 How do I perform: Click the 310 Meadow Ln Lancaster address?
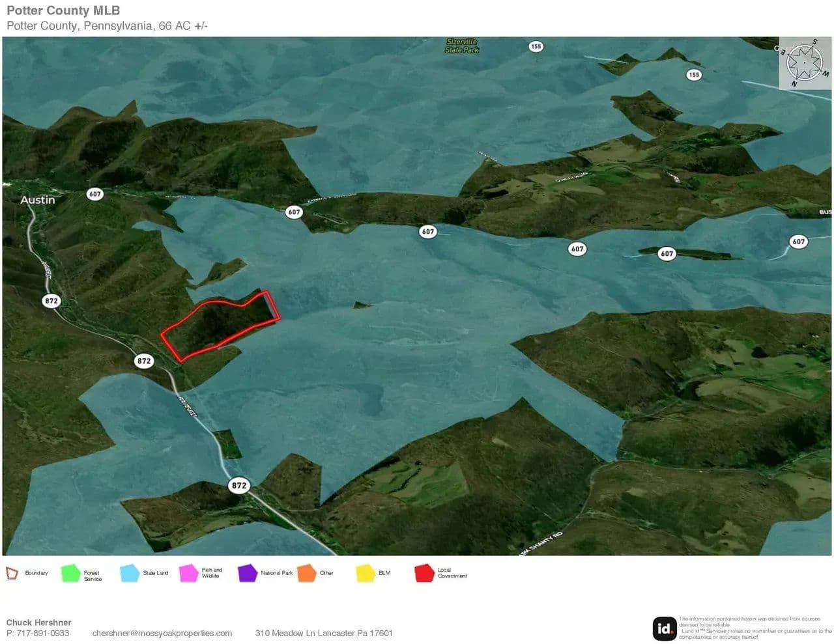324,633
